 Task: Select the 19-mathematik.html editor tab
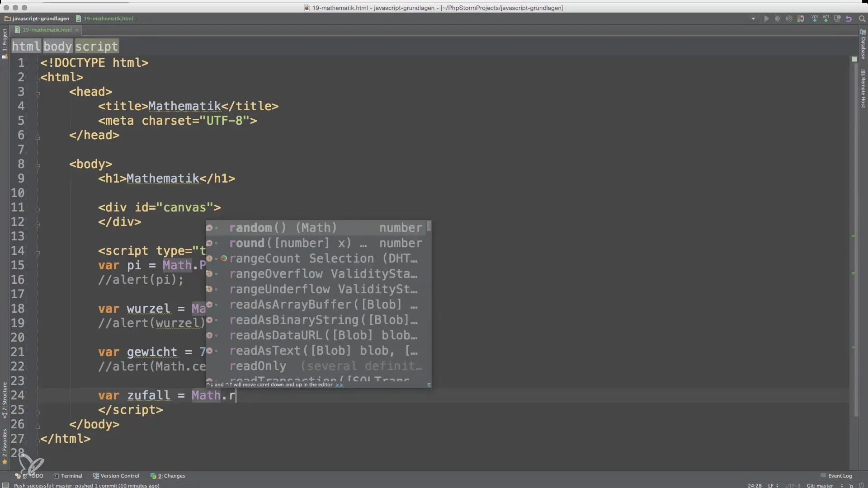(47, 30)
